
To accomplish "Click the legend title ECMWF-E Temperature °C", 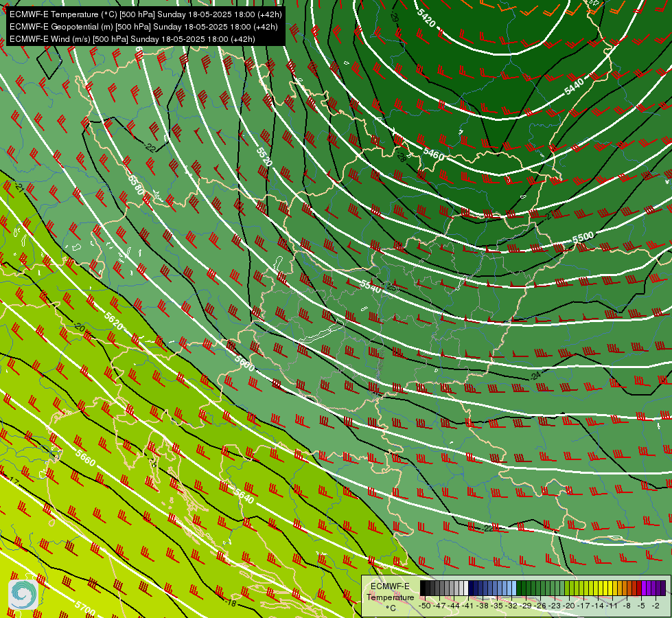I will click(391, 597).
